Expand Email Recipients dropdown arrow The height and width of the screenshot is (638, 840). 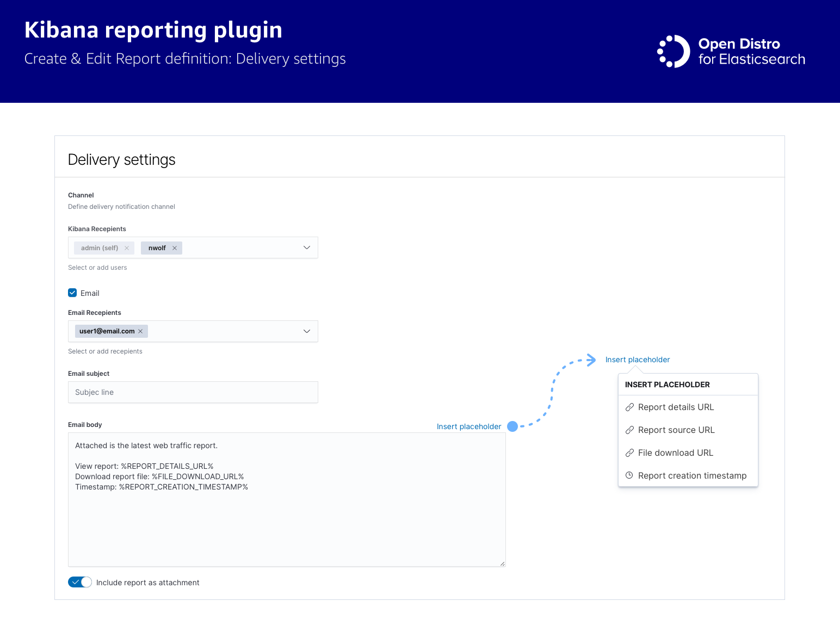tap(307, 331)
